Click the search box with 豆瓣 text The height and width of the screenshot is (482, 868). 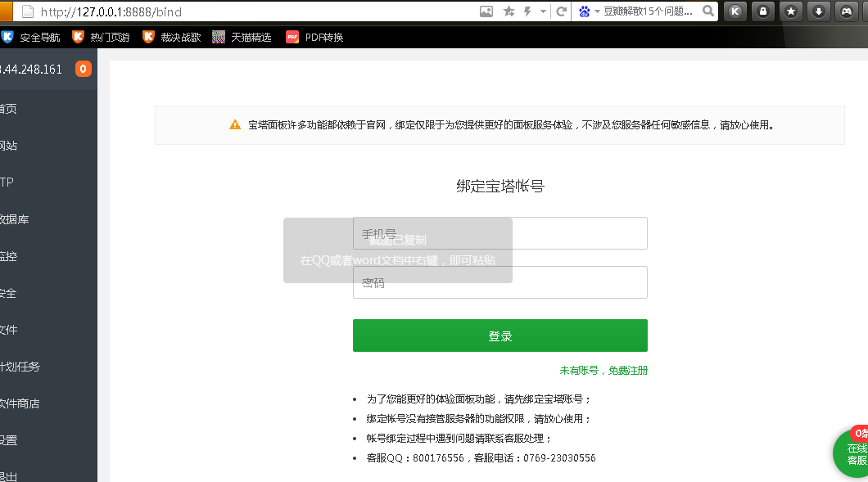click(648, 11)
